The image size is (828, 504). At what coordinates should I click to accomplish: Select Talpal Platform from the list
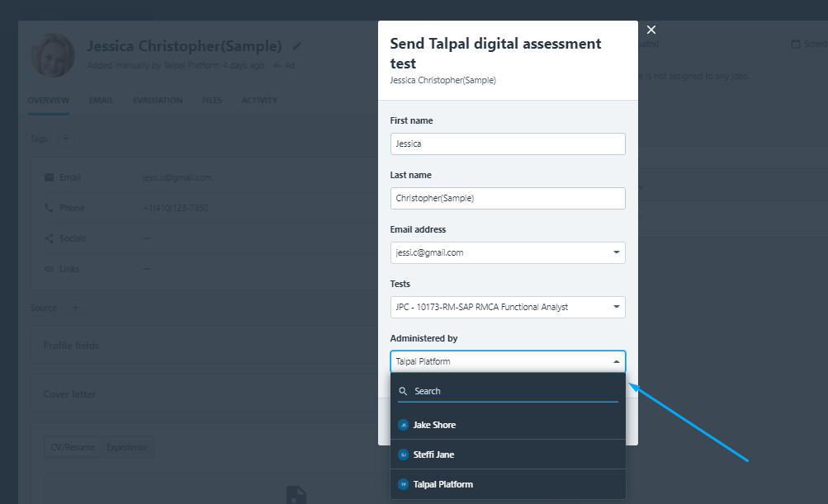[x=508, y=484]
